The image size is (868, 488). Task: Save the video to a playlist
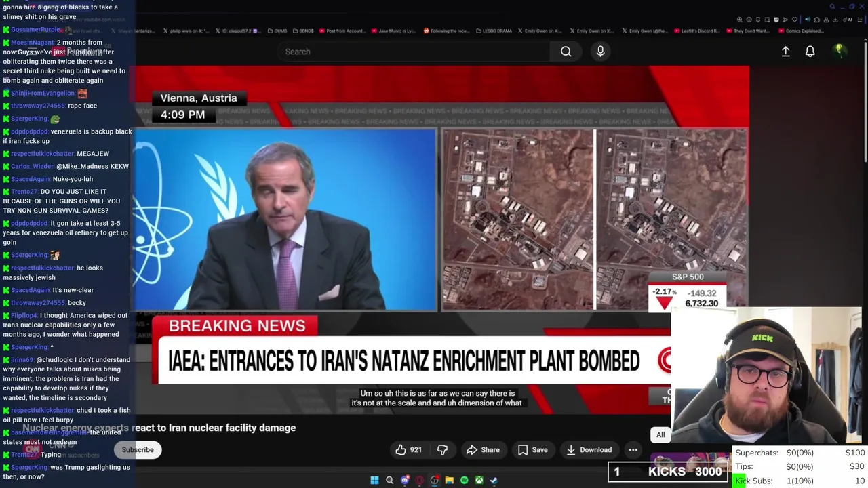pos(532,450)
